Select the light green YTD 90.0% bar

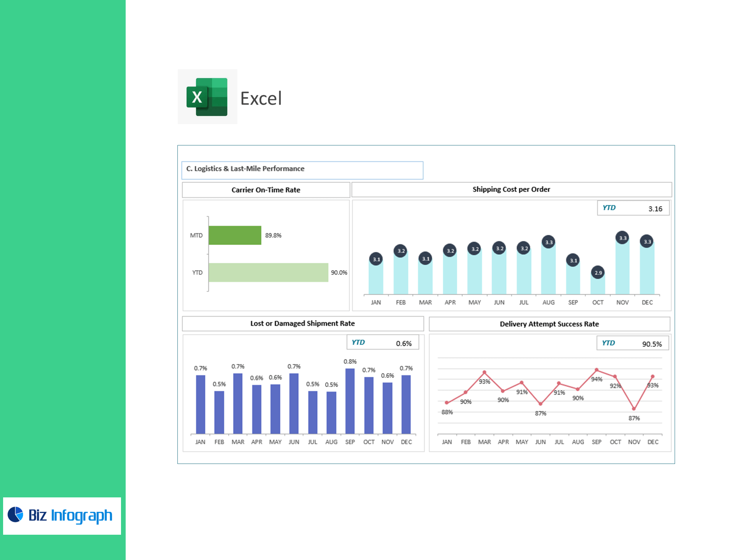click(268, 273)
